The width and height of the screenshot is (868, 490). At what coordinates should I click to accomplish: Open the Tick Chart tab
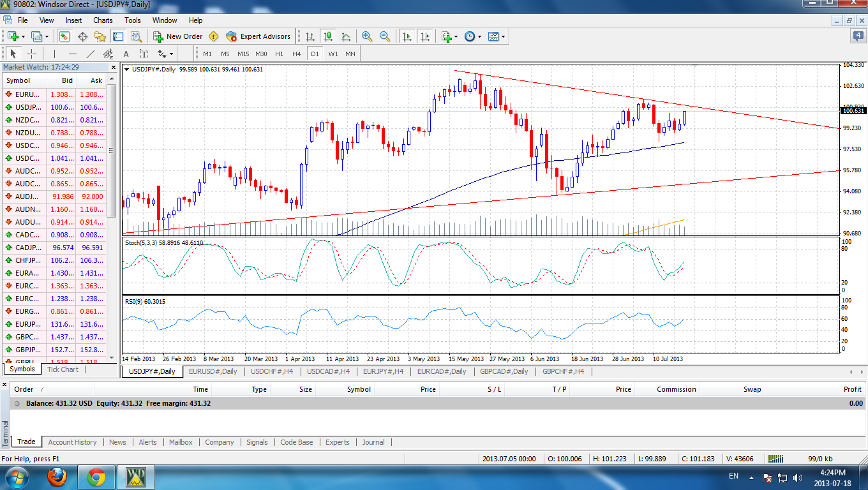point(63,369)
